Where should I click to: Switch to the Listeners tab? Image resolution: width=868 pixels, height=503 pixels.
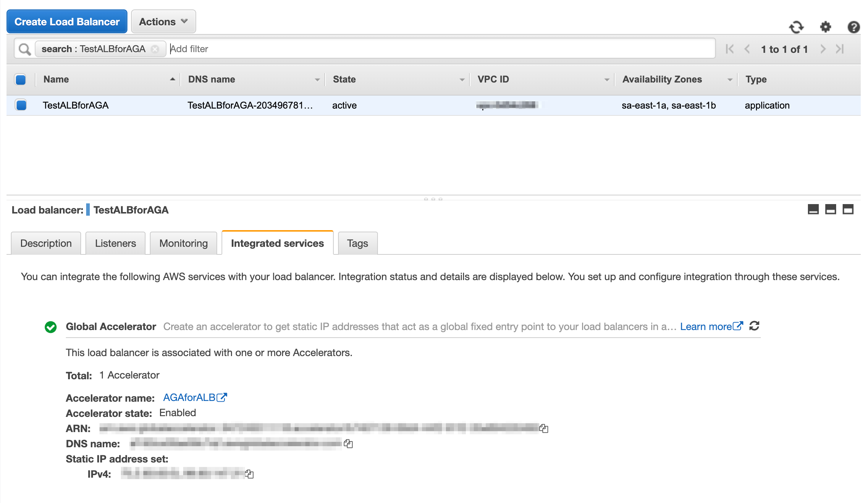tap(115, 243)
